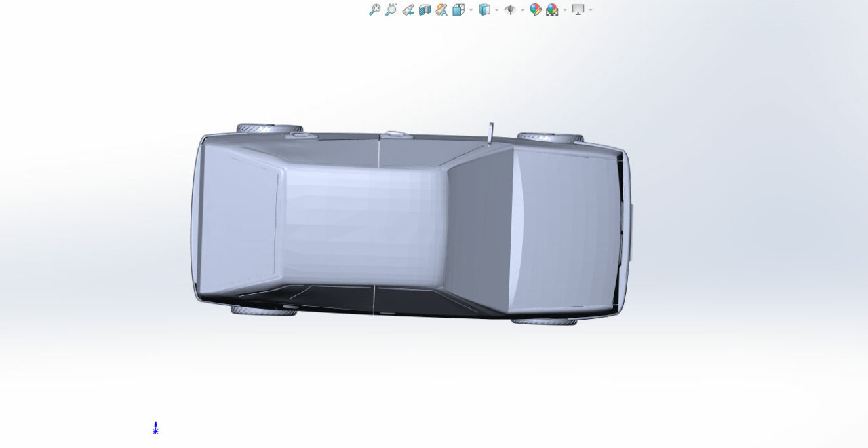Toggle the Hide/Show Items eye icon
This screenshot has width=868, height=448.
pos(510,10)
